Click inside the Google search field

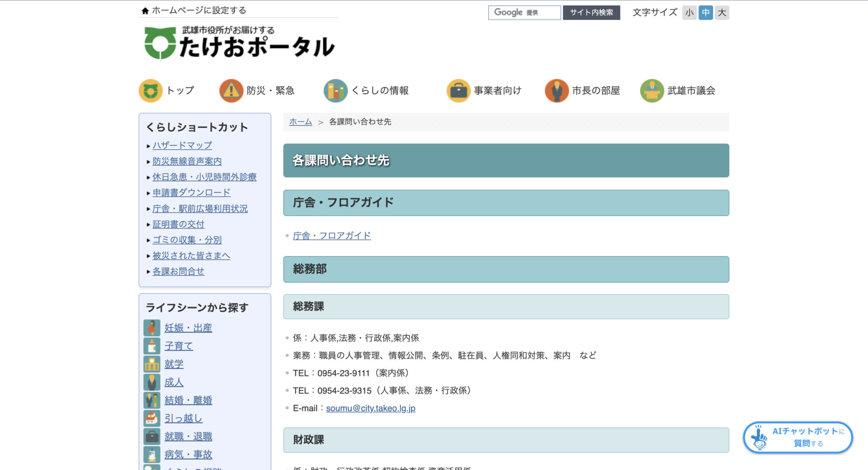[x=524, y=12]
